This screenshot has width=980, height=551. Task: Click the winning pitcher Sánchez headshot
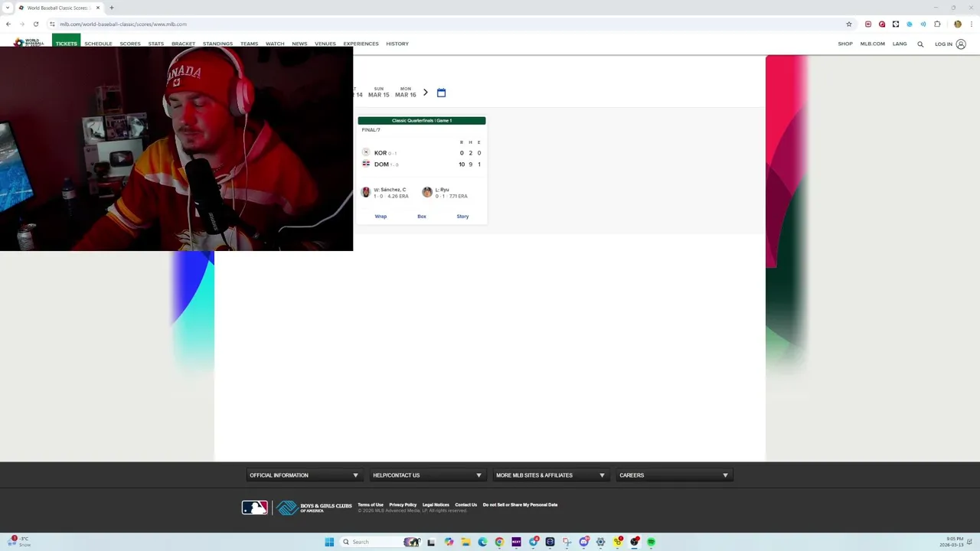pyautogui.click(x=366, y=192)
